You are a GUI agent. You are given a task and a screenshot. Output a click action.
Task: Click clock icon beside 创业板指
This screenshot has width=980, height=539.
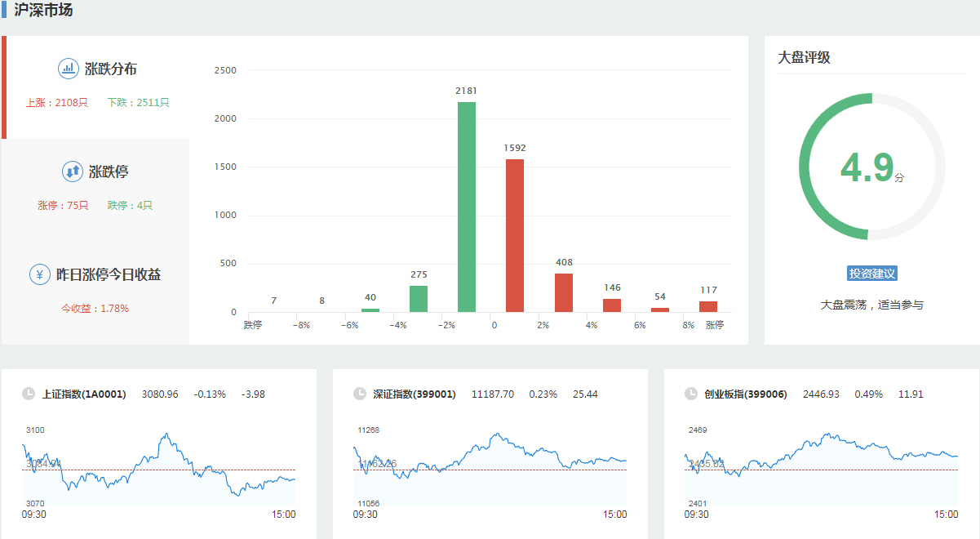691,394
